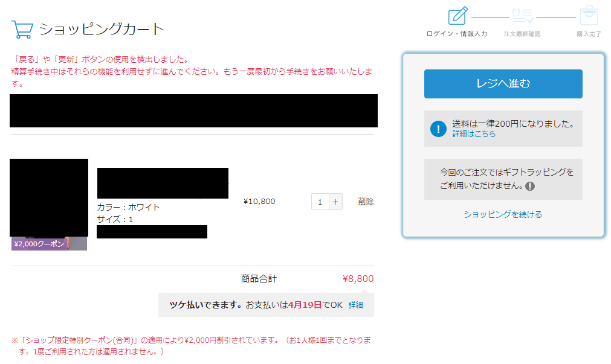Proceed to checkout with レジへ進む button

(503, 84)
